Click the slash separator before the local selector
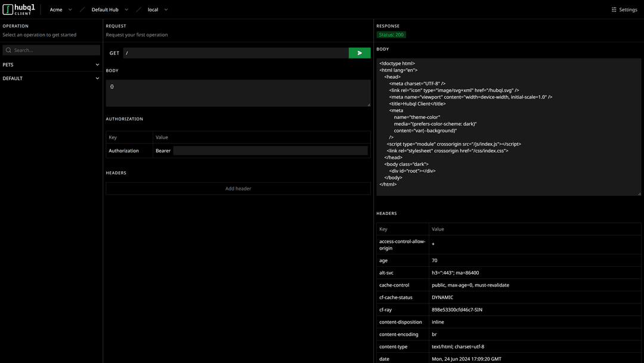 [x=139, y=10]
